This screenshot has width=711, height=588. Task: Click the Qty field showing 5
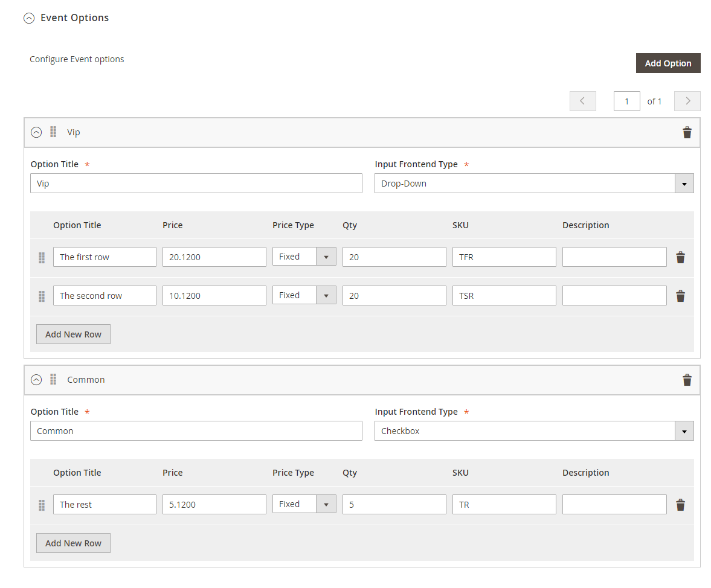click(394, 504)
